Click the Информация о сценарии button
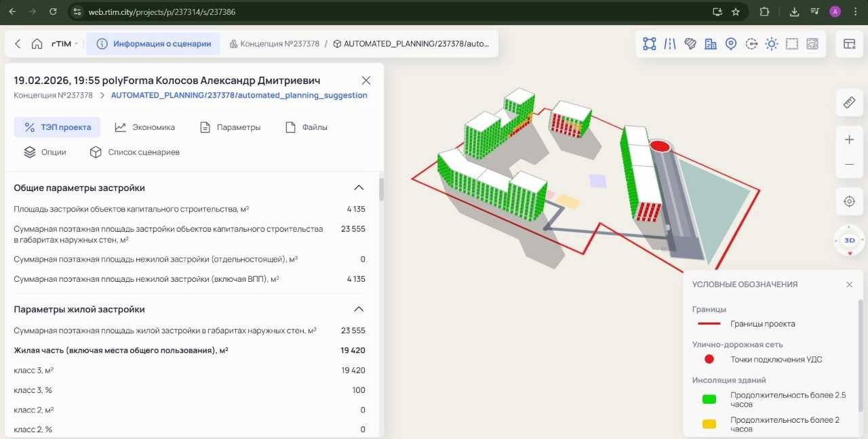Viewport: 868px width, 439px height. click(154, 44)
